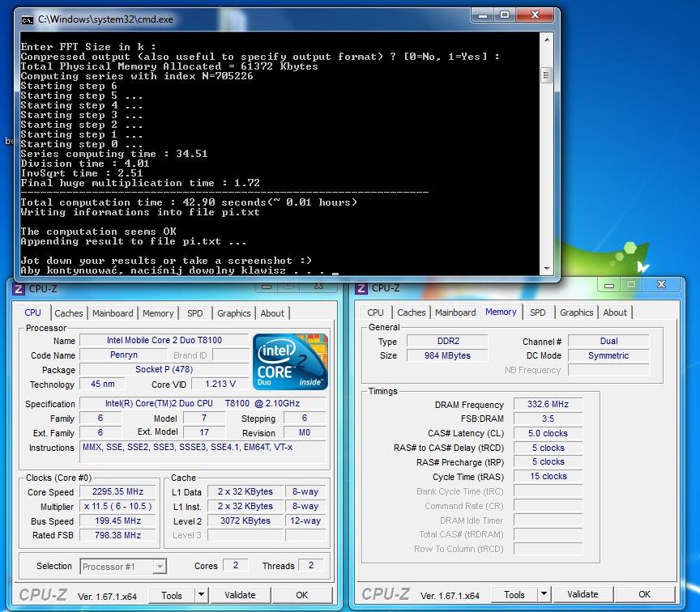Click the Specification field showing T8100 @ 2.10GHz
This screenshot has width=700, height=612.
tap(203, 403)
